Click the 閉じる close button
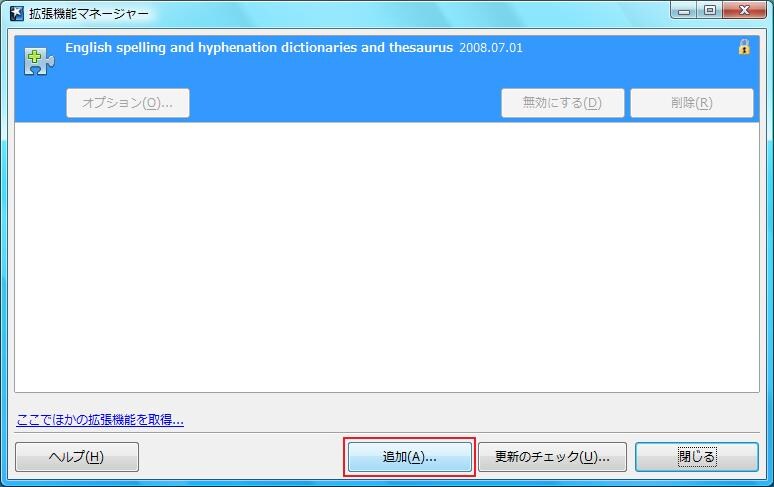Screen dimensions: 774x487 point(697,457)
